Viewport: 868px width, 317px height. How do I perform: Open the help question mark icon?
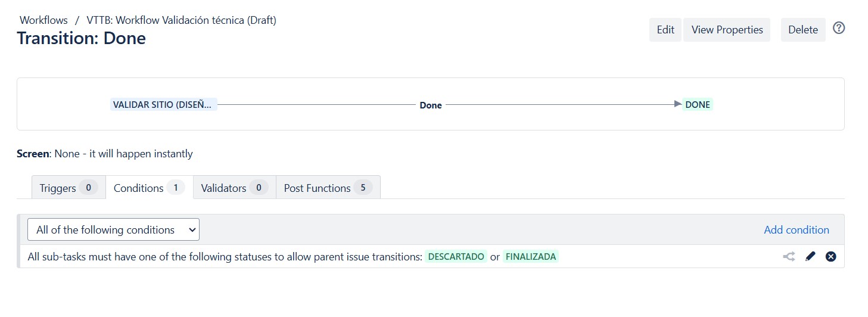pyautogui.click(x=839, y=28)
